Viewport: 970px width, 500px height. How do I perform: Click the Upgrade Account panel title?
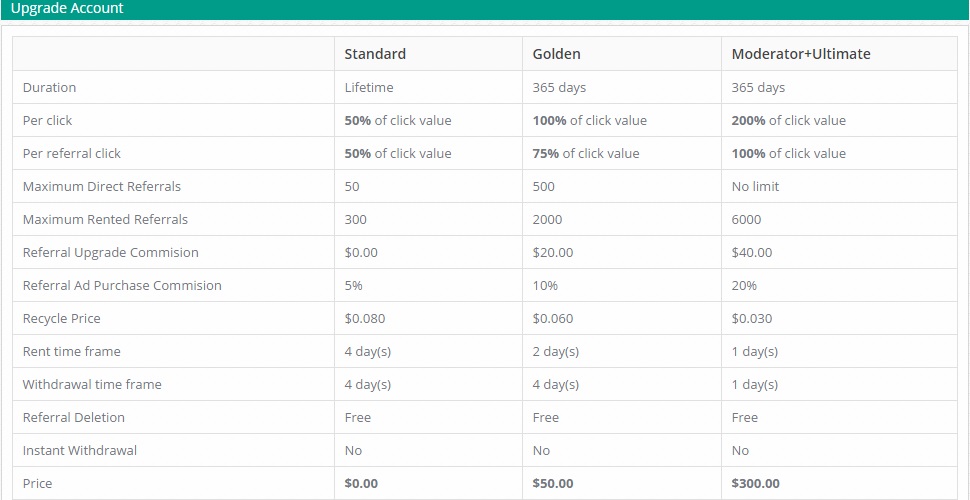point(67,9)
